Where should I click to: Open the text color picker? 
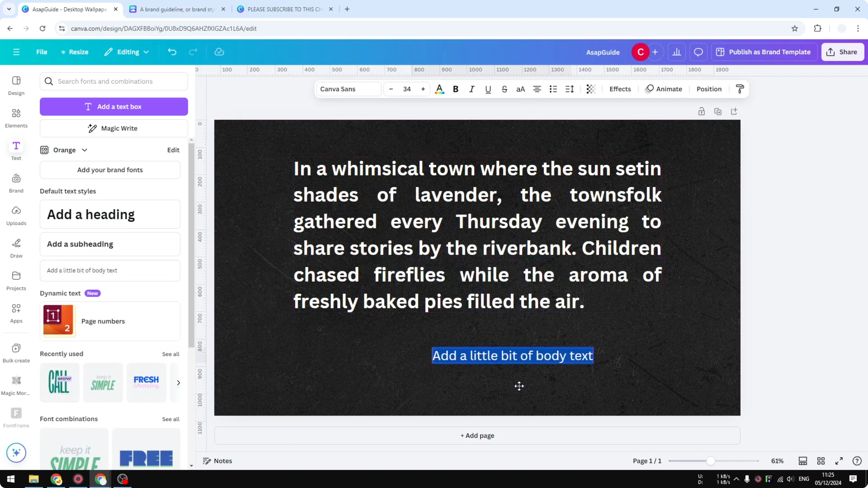pos(439,89)
